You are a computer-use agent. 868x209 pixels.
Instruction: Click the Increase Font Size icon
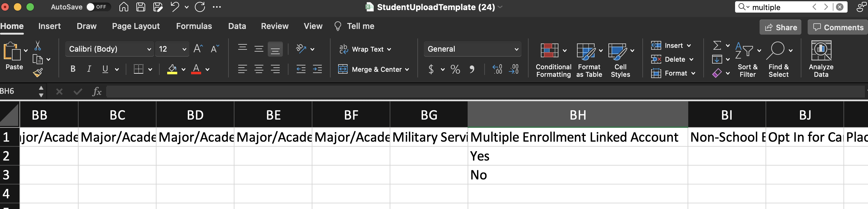tap(198, 49)
